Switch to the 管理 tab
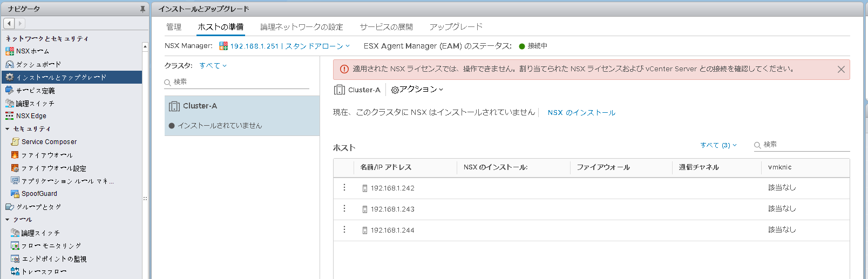The width and height of the screenshot is (868, 279). (x=174, y=27)
